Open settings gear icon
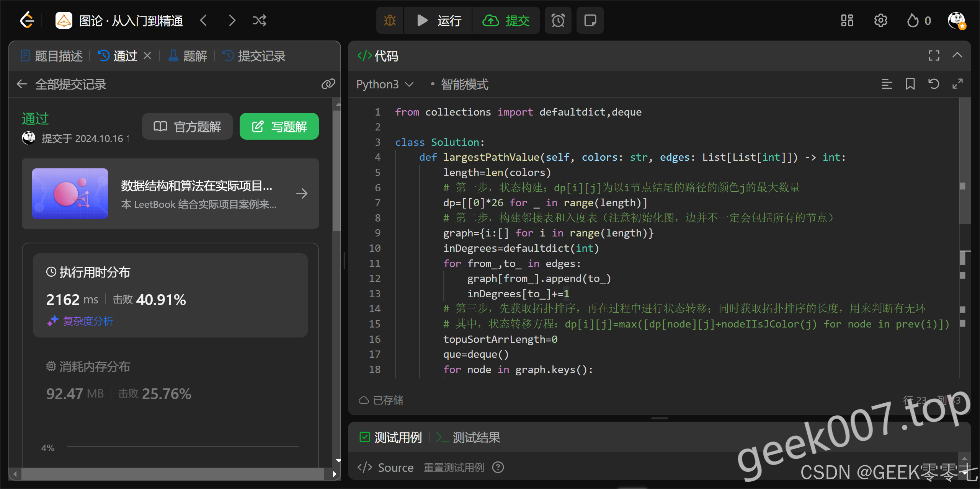The image size is (980, 489). pos(880,20)
